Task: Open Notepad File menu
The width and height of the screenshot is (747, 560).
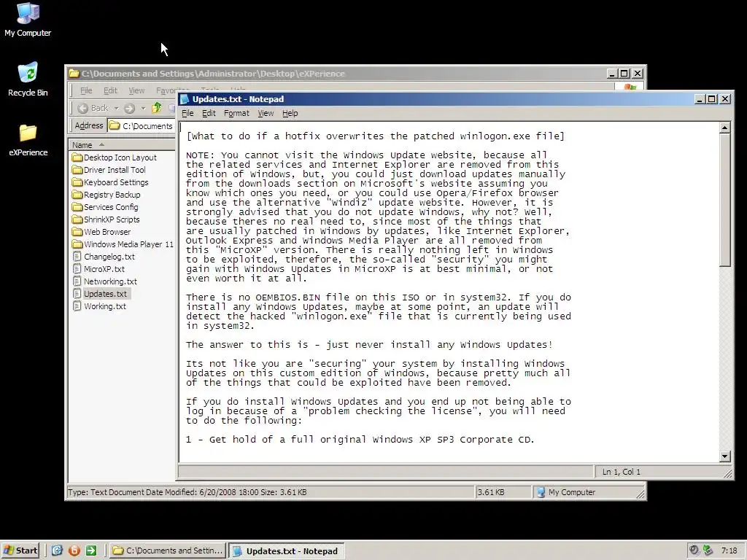Action: tap(187, 113)
